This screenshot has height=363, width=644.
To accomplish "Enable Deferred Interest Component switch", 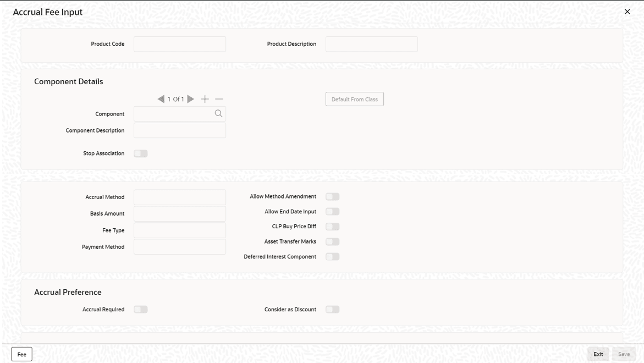I will pyautogui.click(x=333, y=257).
